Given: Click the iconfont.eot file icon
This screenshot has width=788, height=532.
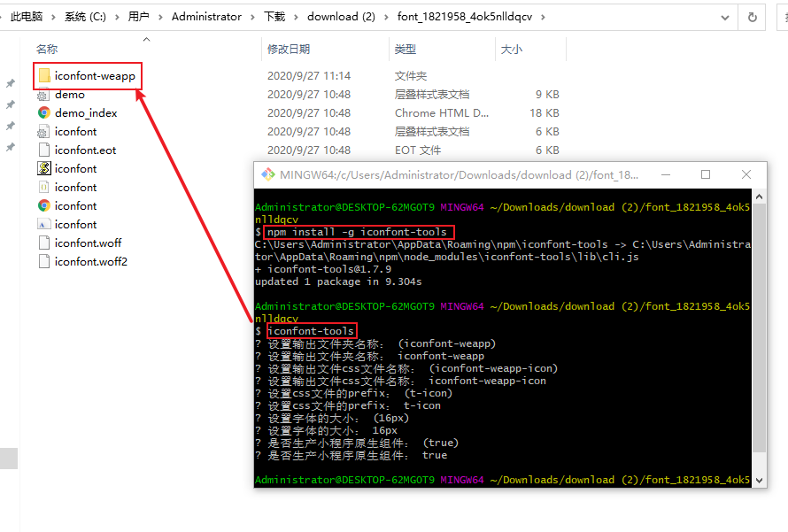Looking at the screenshot, I should click(44, 150).
